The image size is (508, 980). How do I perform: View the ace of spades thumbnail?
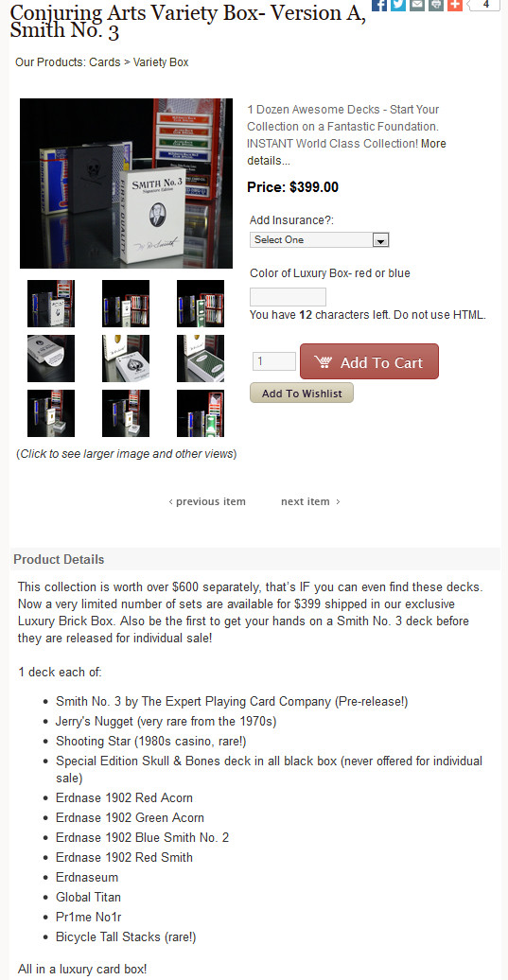click(x=126, y=359)
